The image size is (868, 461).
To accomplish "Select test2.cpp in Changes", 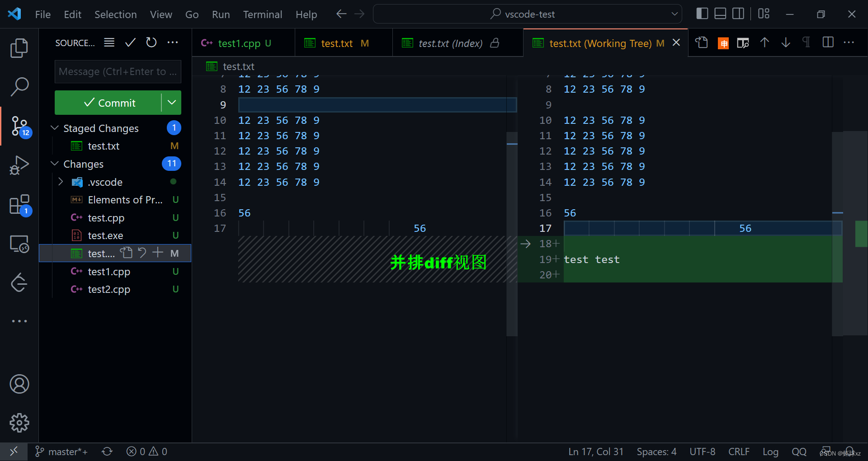I will tap(115, 289).
